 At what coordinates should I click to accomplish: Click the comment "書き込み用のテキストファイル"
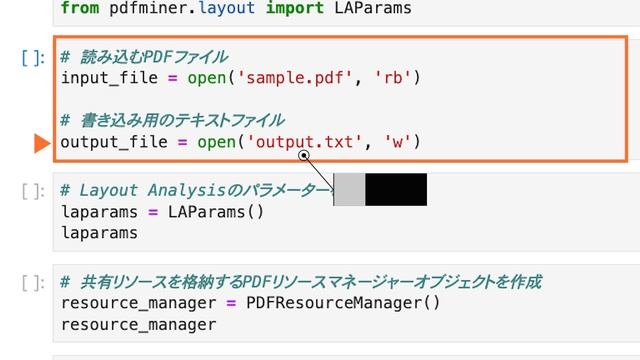click(x=172, y=120)
